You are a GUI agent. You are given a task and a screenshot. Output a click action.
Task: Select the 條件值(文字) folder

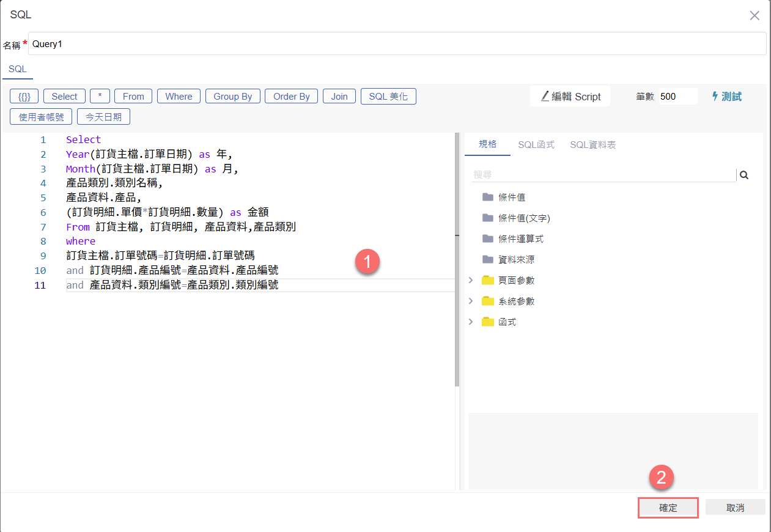point(520,218)
